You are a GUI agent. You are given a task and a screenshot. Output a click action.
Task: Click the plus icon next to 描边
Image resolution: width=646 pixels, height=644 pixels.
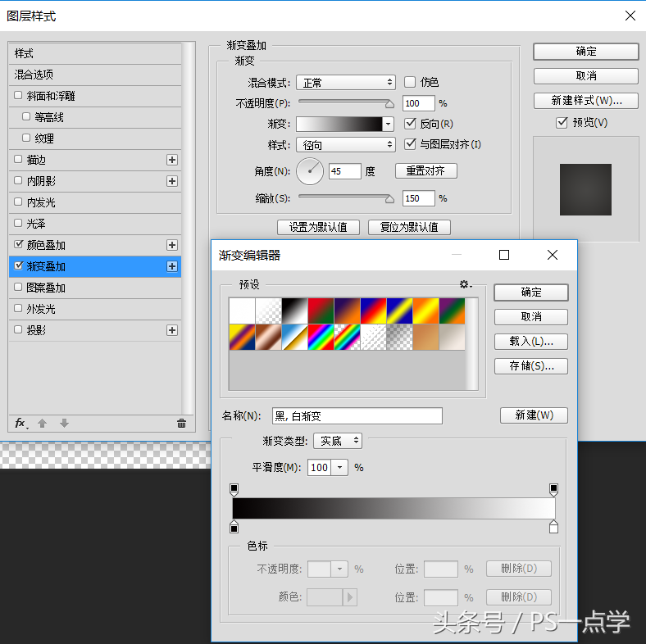pos(172,160)
